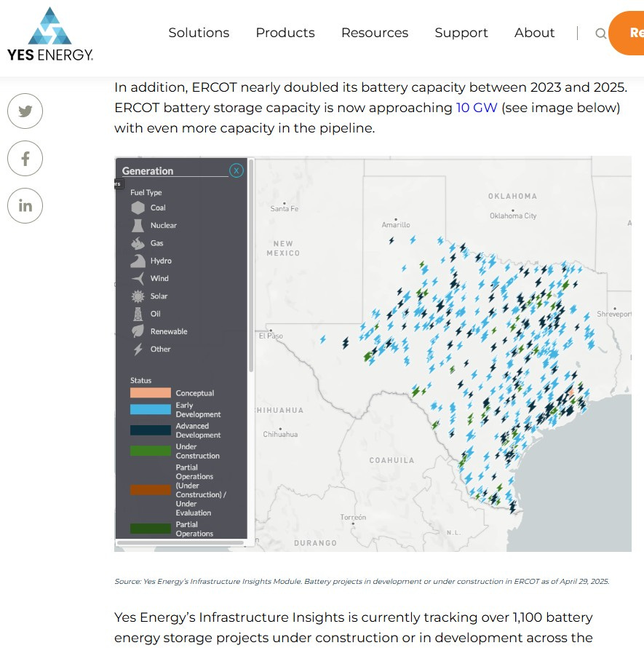The width and height of the screenshot is (644, 648).
Task: Click the DURANGO region label
Action: coord(316,543)
